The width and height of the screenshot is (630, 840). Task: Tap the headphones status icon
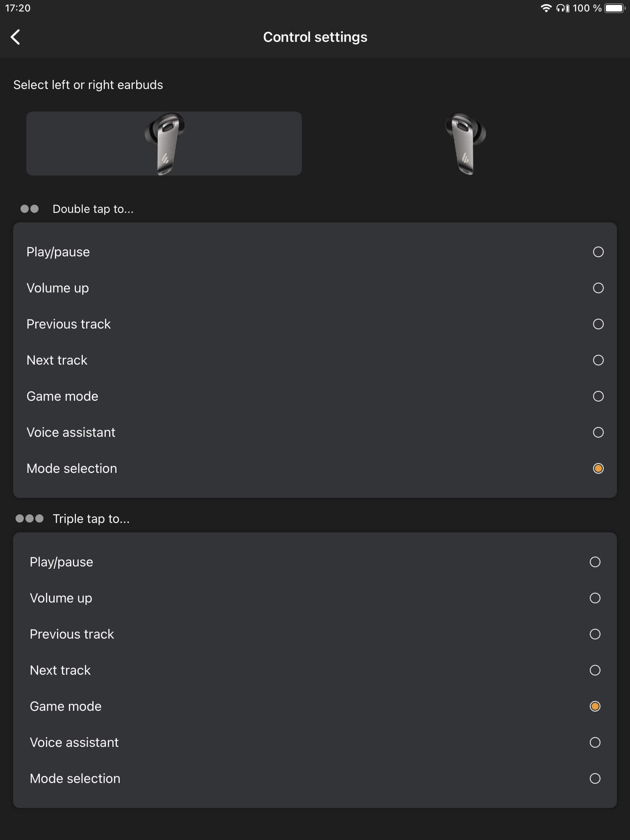tap(563, 8)
